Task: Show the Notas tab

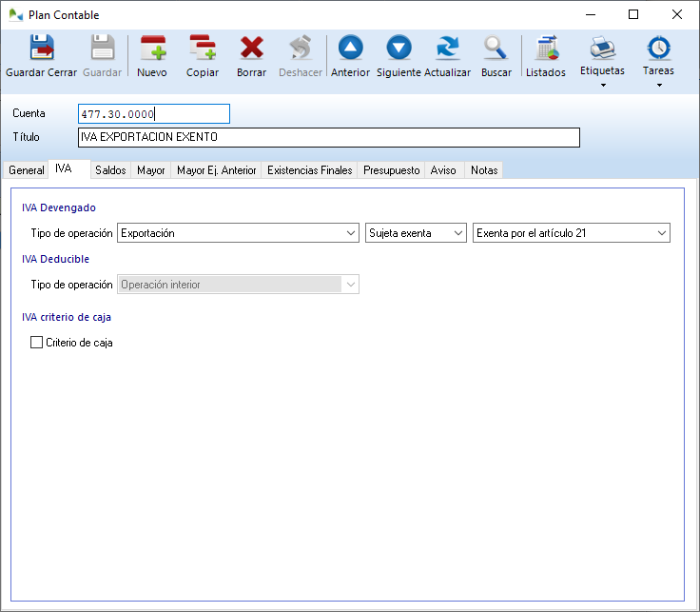Action: [484, 170]
